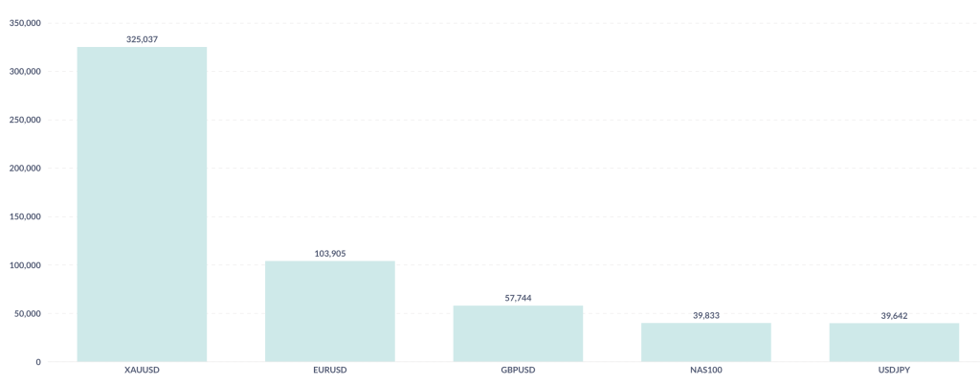Image resolution: width=980 pixels, height=385 pixels.
Task: Select the GBPUSD x-axis label
Action: point(518,369)
